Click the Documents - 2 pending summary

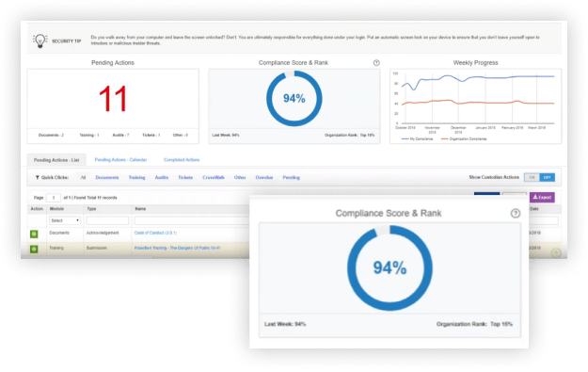[51, 135]
